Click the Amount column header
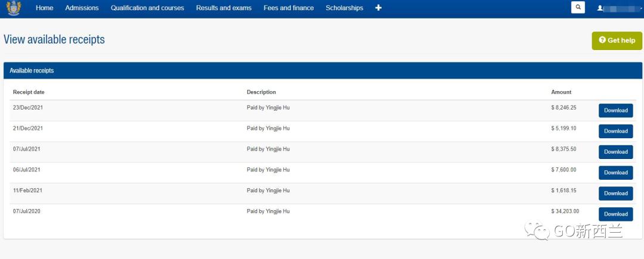This screenshot has width=644, height=259. point(561,92)
